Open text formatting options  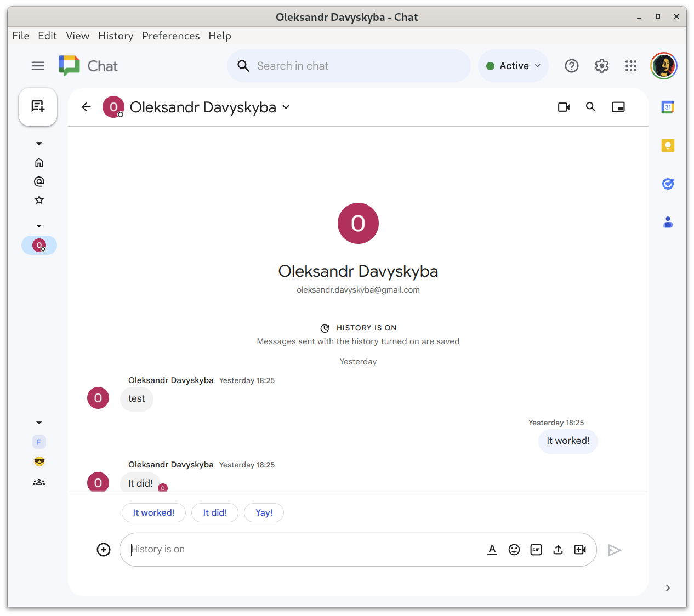coord(492,549)
